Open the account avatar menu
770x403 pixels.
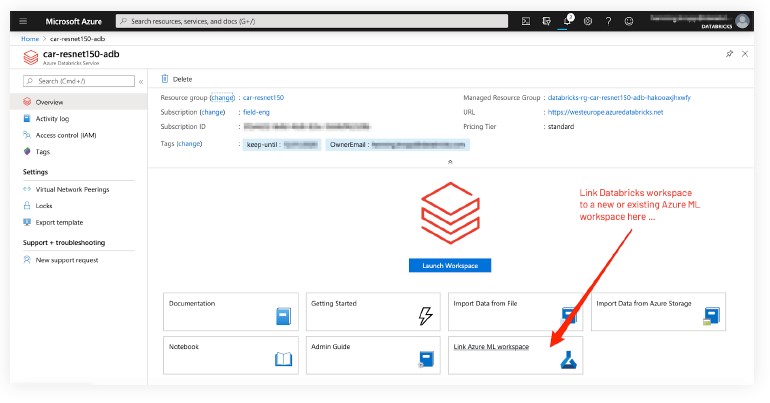(x=742, y=21)
